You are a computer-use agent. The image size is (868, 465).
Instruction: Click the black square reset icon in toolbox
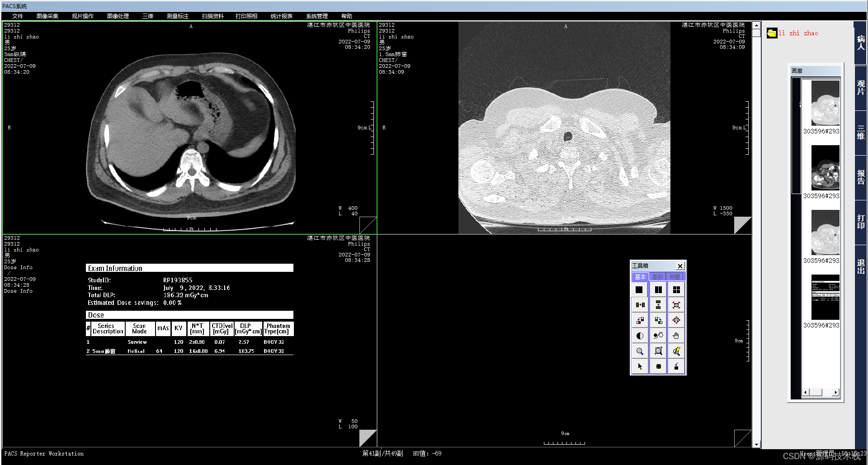(x=658, y=366)
